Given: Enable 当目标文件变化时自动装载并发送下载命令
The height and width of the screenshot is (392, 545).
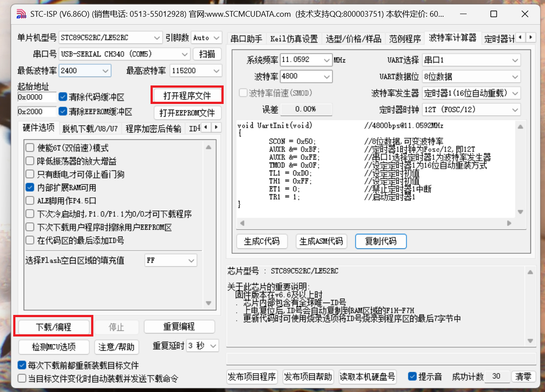Looking at the screenshot, I should click(22, 378).
